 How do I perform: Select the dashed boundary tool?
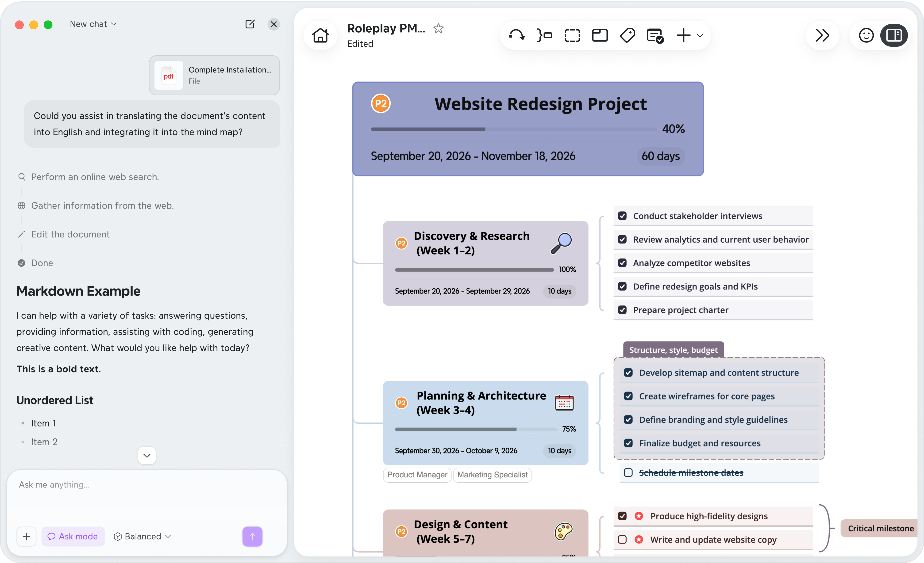click(x=572, y=35)
